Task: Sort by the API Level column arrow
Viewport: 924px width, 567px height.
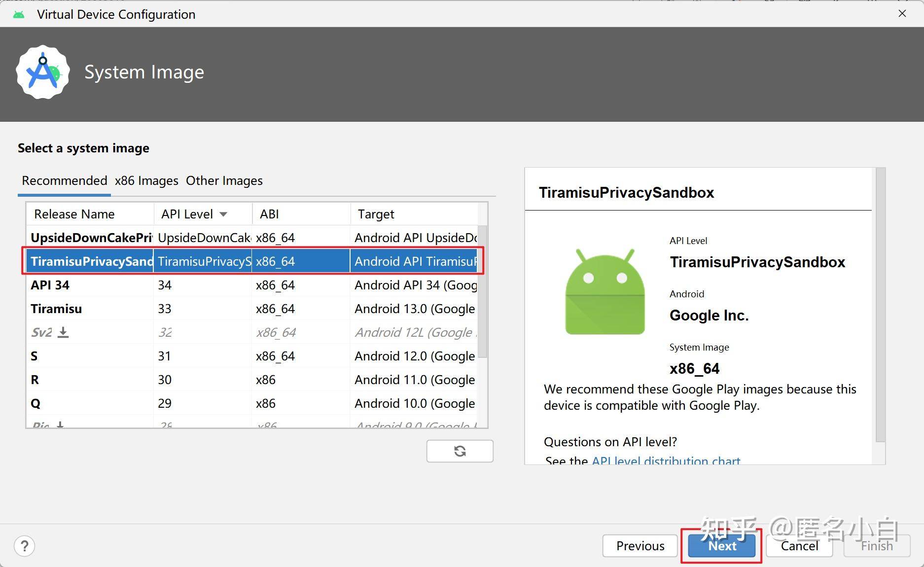Action: point(223,214)
